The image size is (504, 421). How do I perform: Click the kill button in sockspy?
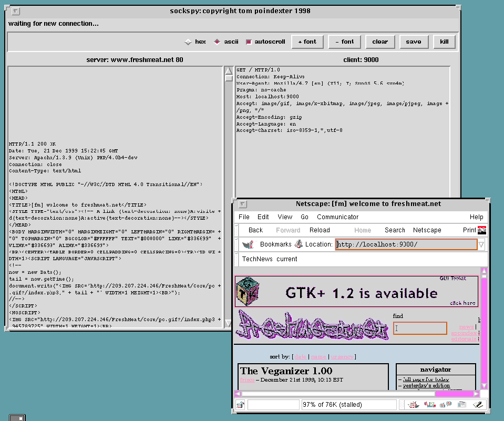444,42
